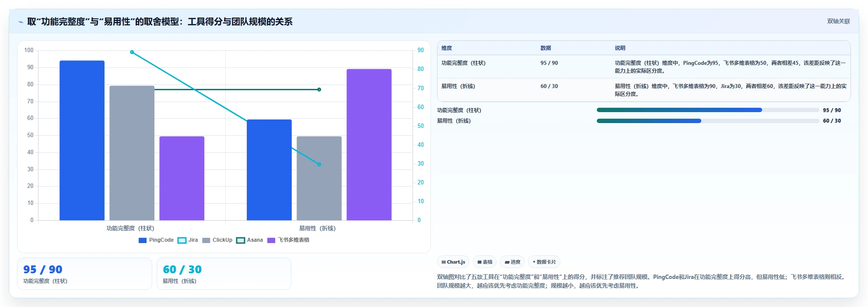868x307 pixels.
Task: Click the 说明 column header
Action: pos(620,48)
